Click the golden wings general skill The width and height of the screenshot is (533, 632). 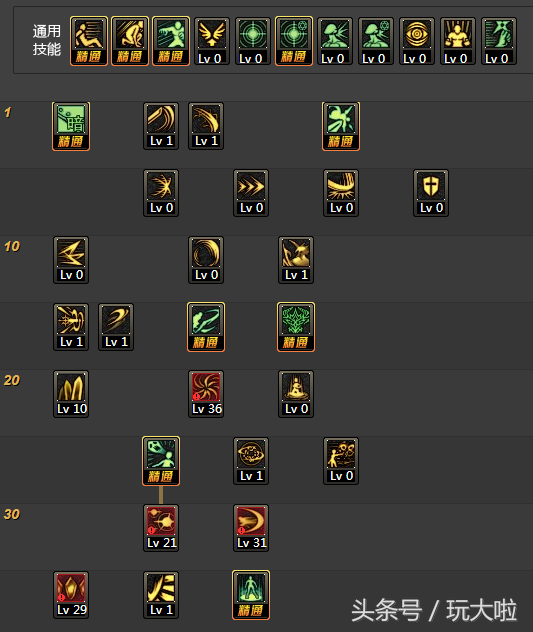tap(212, 41)
